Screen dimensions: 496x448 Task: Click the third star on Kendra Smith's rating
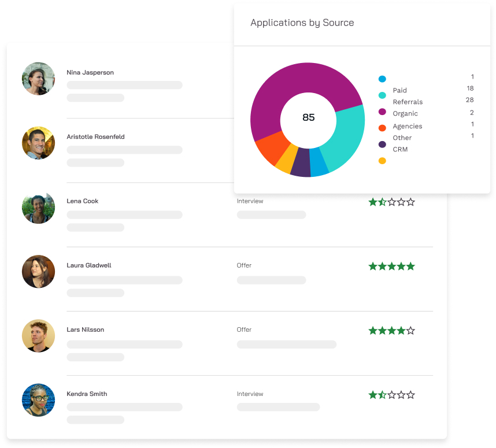tap(391, 395)
